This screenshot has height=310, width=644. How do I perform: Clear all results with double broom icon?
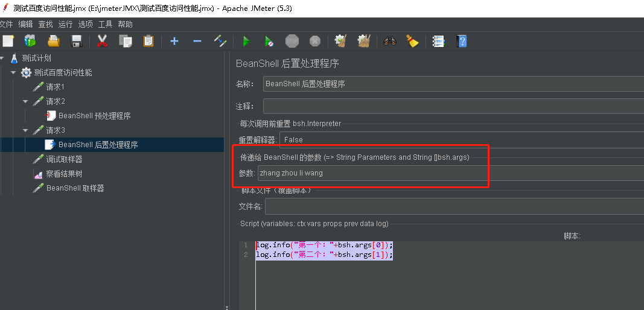point(364,41)
